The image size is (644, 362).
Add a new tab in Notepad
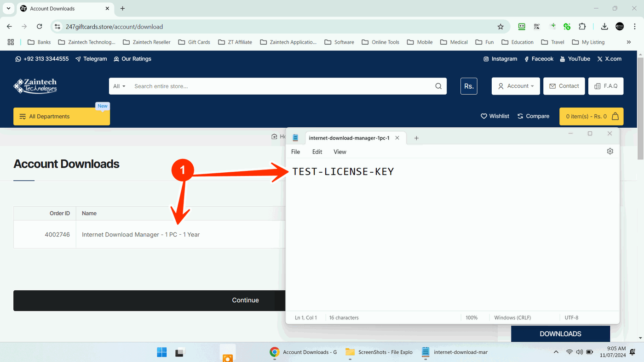pos(416,138)
